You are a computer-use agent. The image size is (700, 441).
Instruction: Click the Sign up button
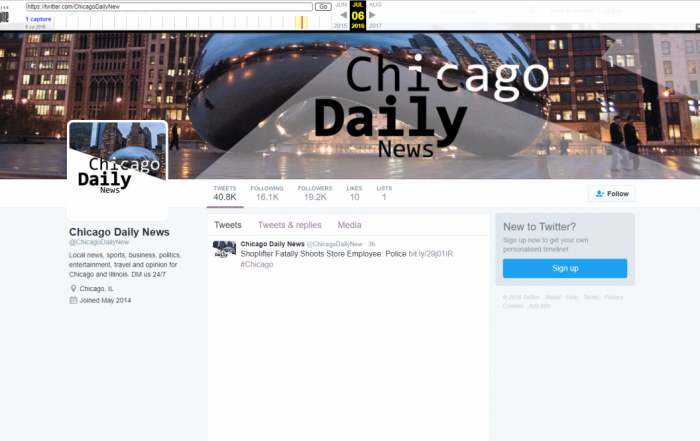tap(565, 268)
